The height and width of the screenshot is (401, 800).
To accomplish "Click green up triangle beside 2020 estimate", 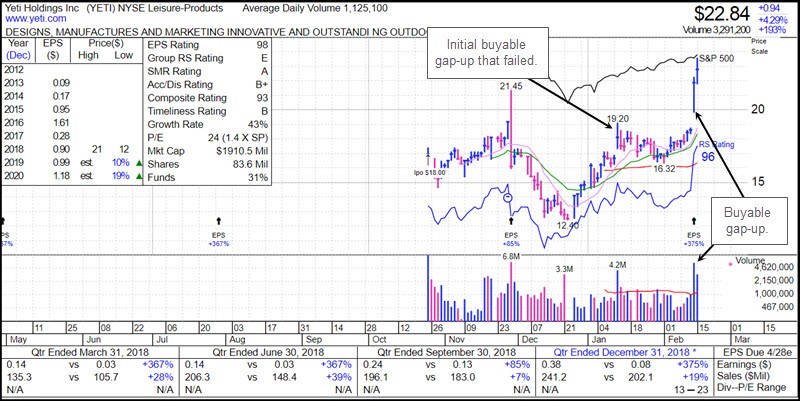I will 139,178.
